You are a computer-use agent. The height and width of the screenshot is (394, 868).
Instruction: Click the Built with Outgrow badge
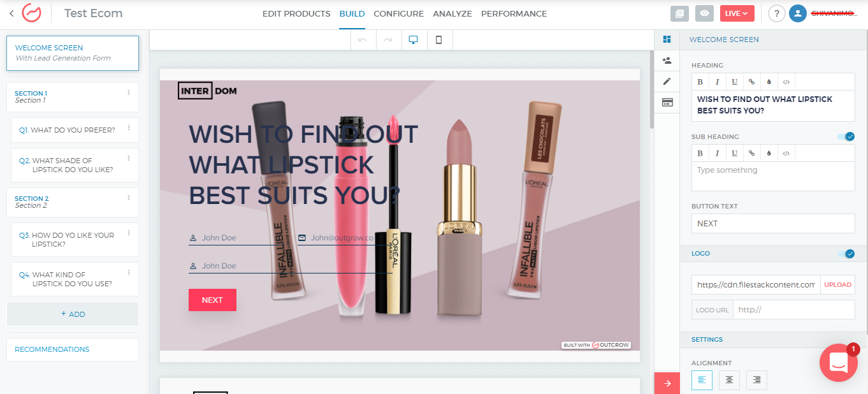pos(596,345)
